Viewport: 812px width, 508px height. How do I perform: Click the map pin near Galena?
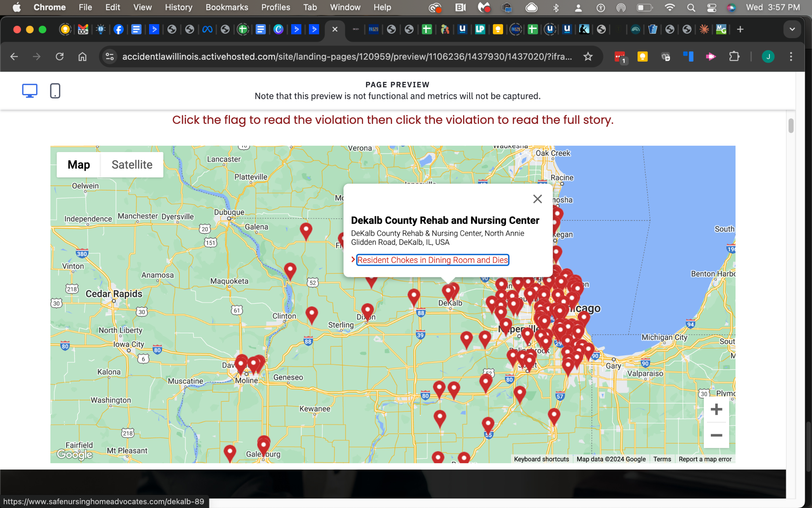(306, 231)
